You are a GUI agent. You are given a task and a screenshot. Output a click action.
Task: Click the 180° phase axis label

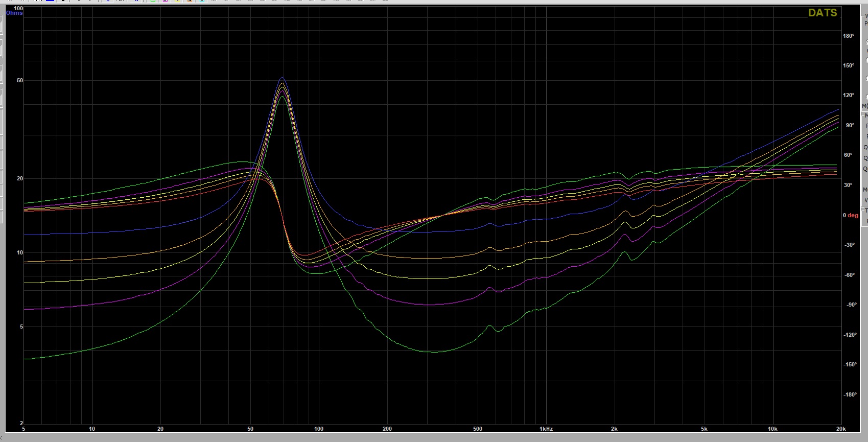(849, 36)
